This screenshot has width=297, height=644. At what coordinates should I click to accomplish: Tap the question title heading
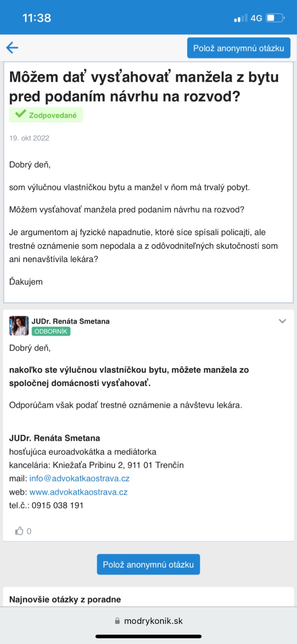tap(144, 87)
